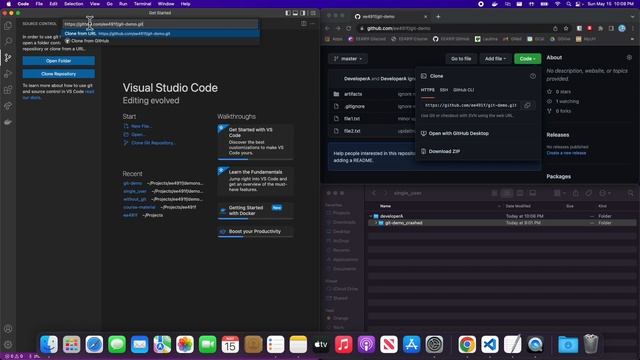Click the repository URL input in VS Code
This screenshot has height=360, width=640.
[160, 24]
